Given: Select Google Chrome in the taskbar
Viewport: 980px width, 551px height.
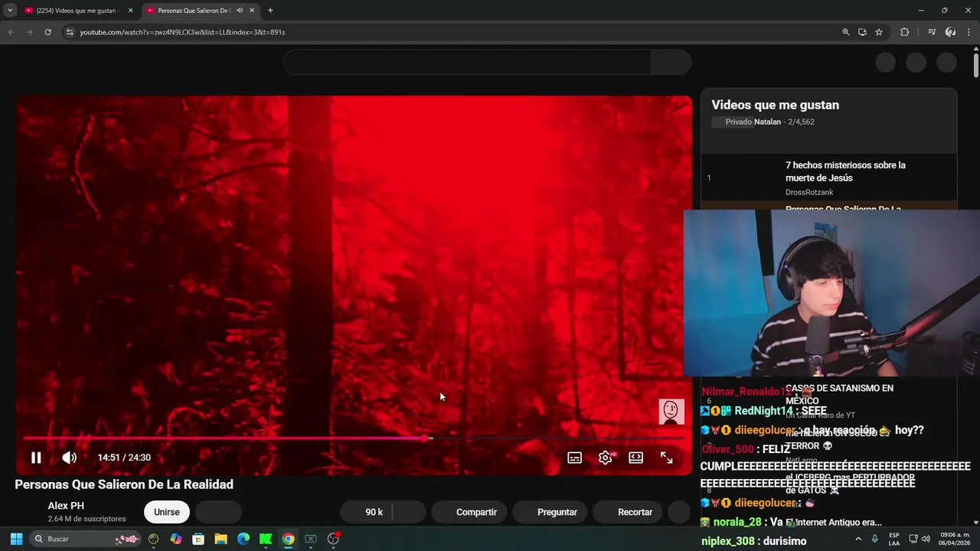Looking at the screenshot, I should click(x=288, y=539).
